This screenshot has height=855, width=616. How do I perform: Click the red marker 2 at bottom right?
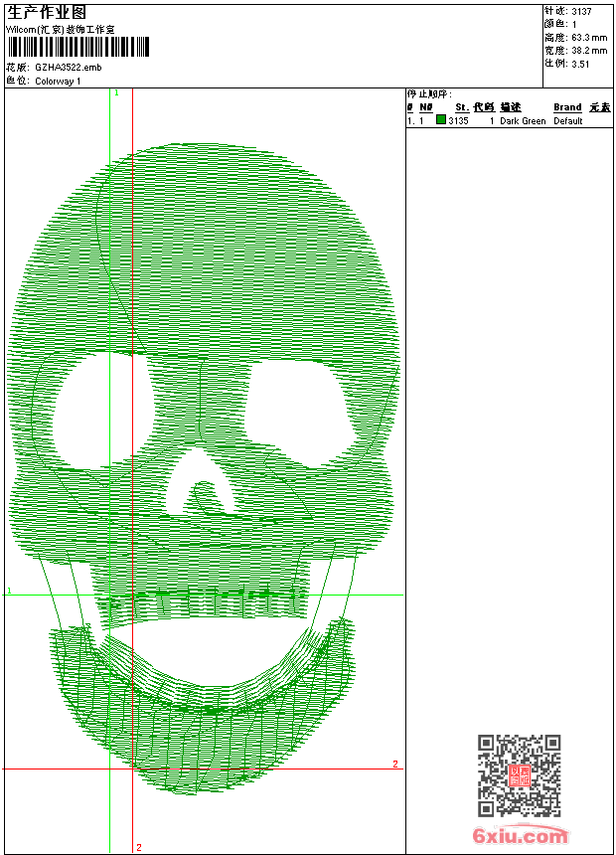tap(394, 764)
